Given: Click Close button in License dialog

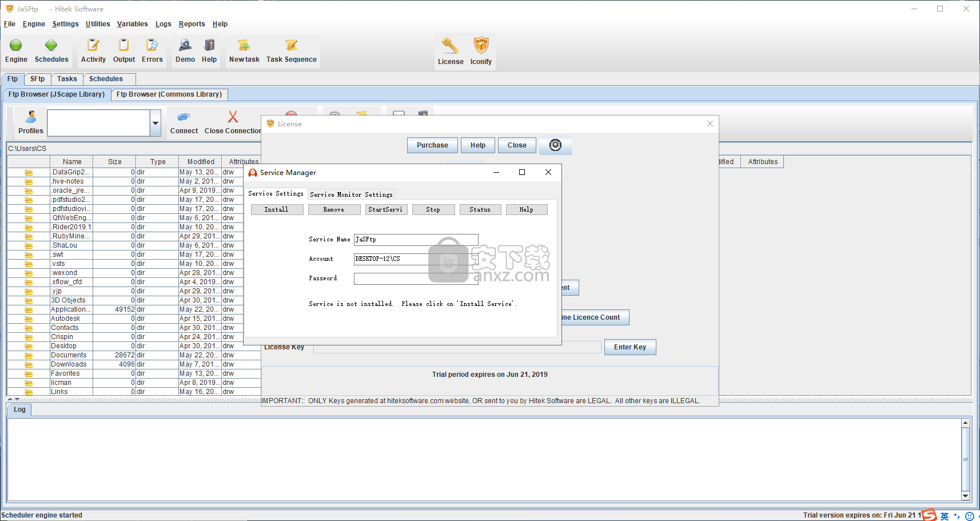Looking at the screenshot, I should (x=517, y=145).
